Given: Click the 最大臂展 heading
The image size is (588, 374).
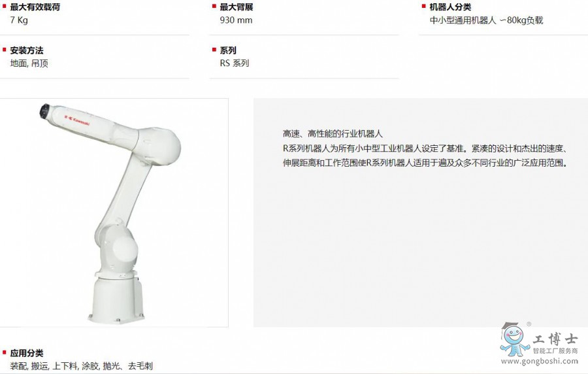Looking at the screenshot, I should click(x=237, y=7).
